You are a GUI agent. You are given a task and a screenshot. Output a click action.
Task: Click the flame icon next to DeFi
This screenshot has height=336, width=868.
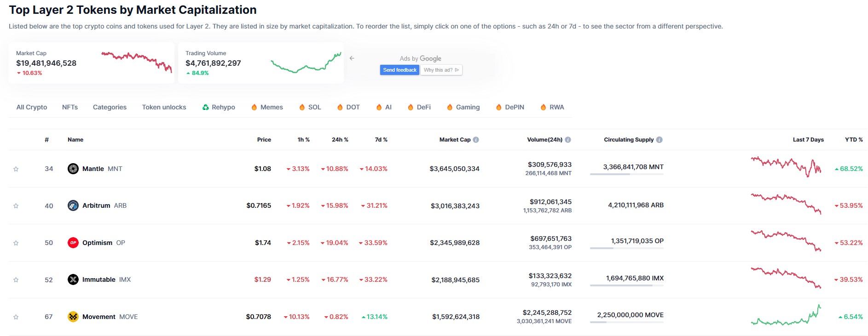click(411, 107)
